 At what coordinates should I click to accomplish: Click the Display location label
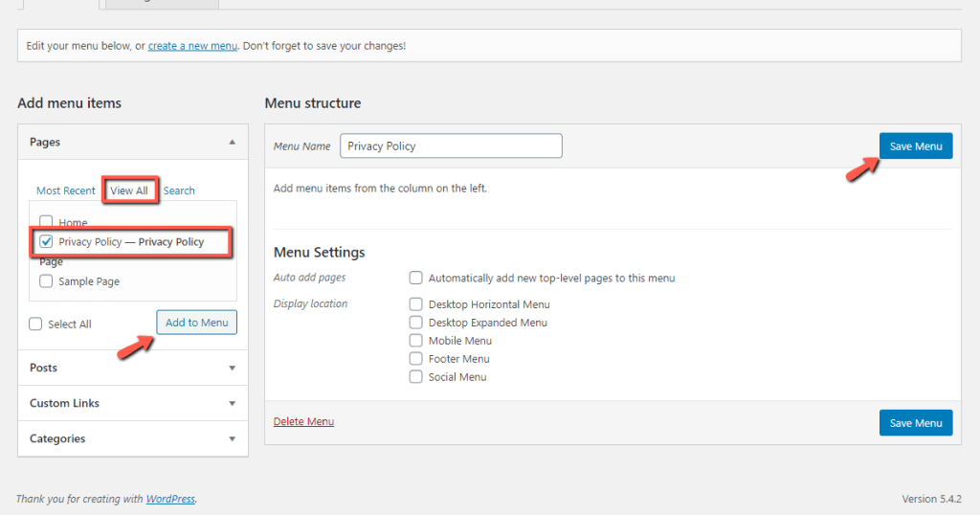click(311, 303)
